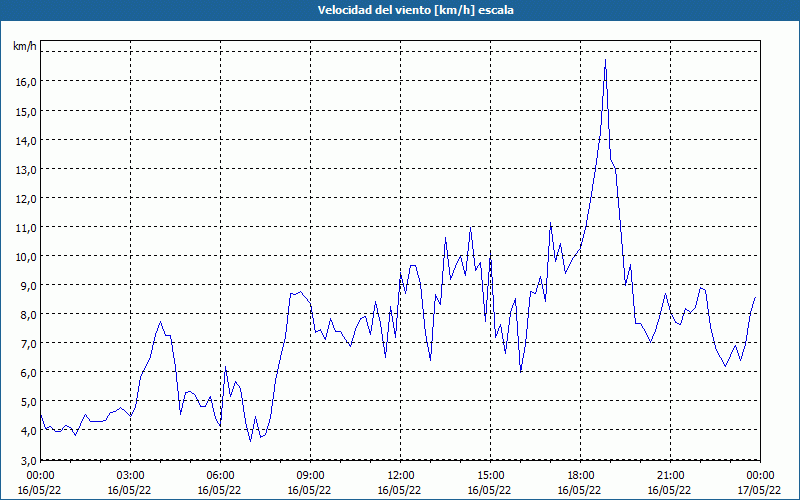Click the '8,0' y-axis label
Screen dimensions: 800x500
(x=28, y=315)
